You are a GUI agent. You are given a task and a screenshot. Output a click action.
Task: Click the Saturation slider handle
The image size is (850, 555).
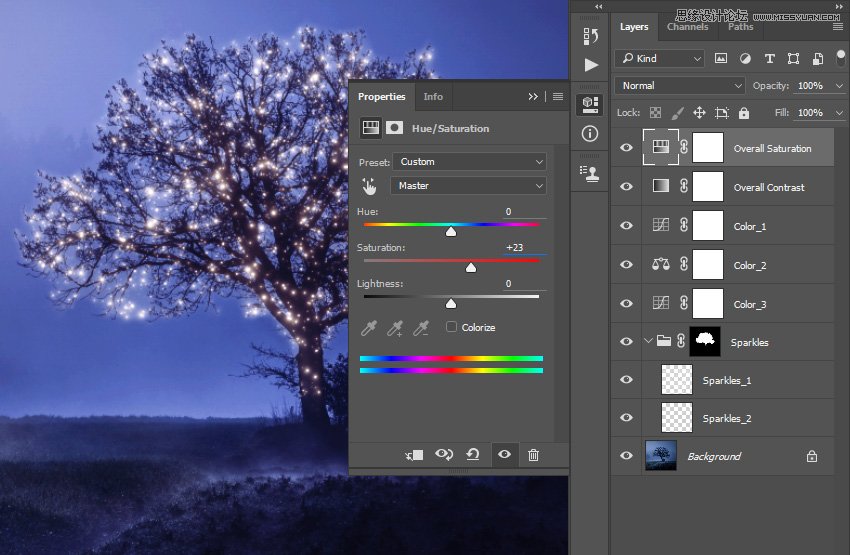(471, 267)
